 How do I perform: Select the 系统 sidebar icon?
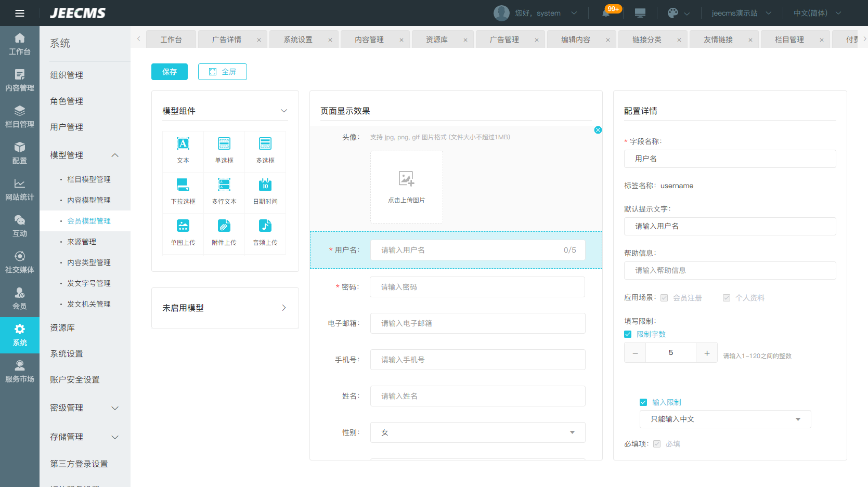click(20, 335)
